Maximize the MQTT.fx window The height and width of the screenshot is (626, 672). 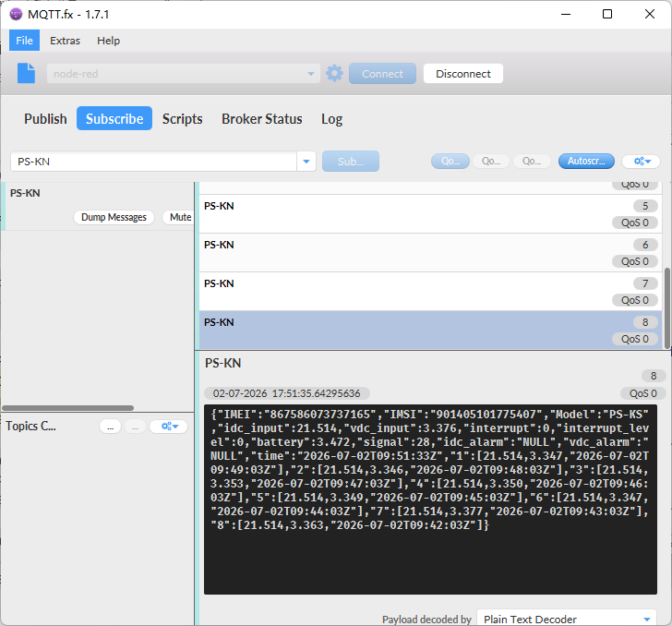(x=607, y=14)
